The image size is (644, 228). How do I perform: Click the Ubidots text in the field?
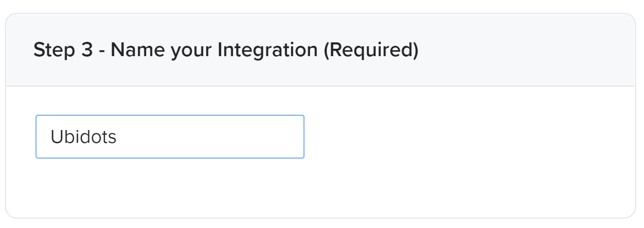click(83, 137)
